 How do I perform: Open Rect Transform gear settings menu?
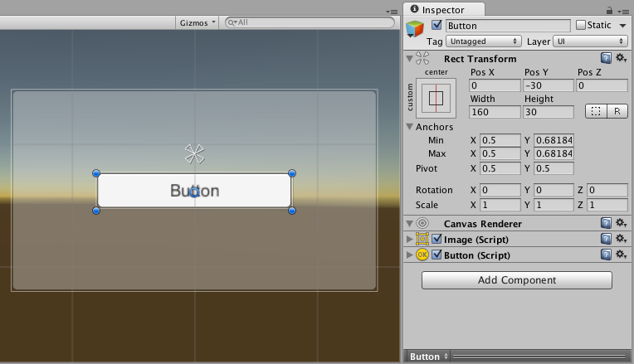point(621,58)
